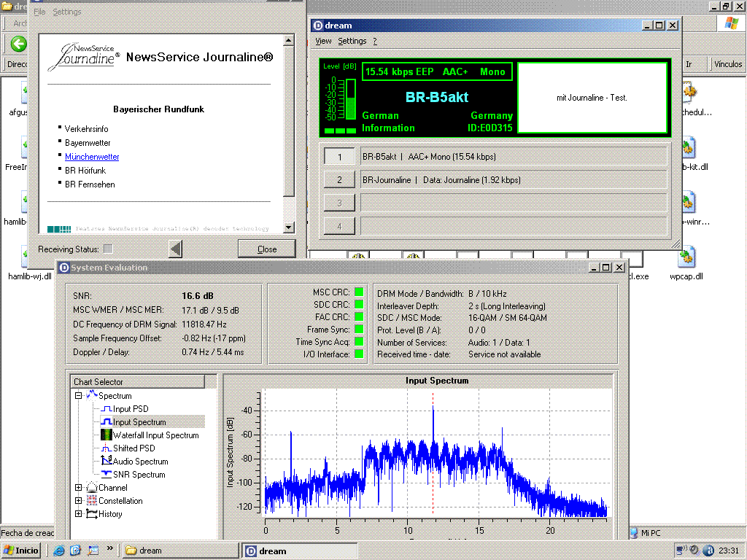Click Journaline scrollbar up arrow
This screenshot has width=747, height=560.
(x=288, y=41)
